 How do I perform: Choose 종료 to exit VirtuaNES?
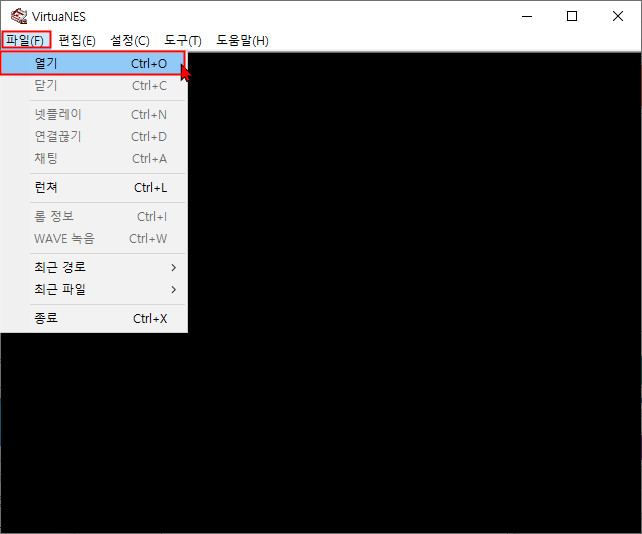[93, 318]
